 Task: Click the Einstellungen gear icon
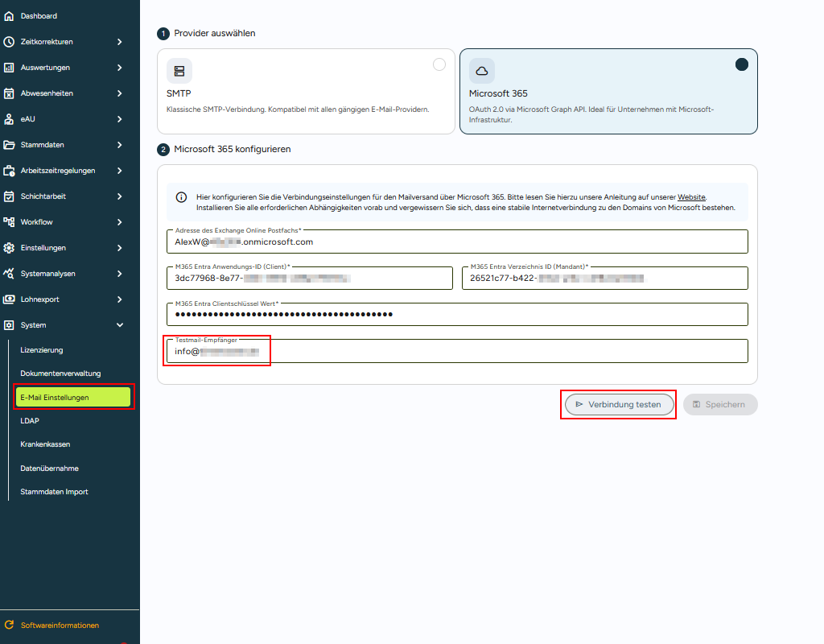(9, 248)
